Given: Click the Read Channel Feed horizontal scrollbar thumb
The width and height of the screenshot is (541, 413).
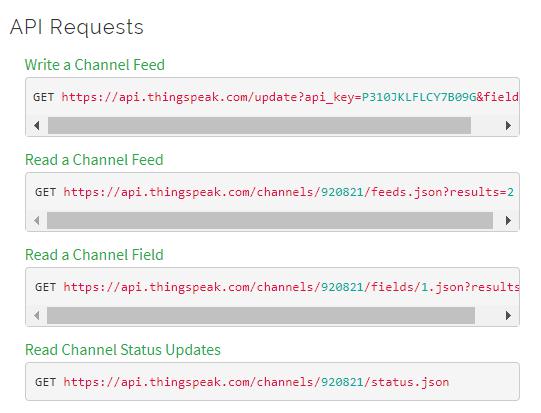Looking at the screenshot, I should (x=270, y=220).
